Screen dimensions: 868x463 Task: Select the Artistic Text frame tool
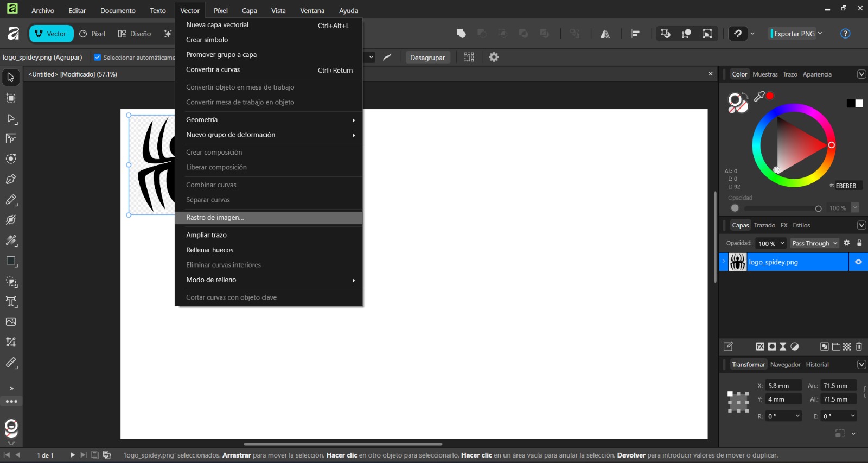coord(11,301)
